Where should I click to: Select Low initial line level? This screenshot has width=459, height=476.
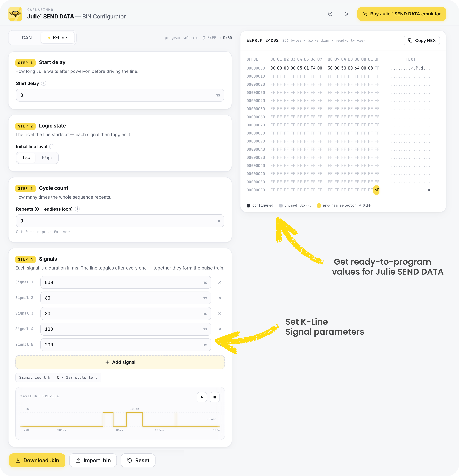click(26, 158)
